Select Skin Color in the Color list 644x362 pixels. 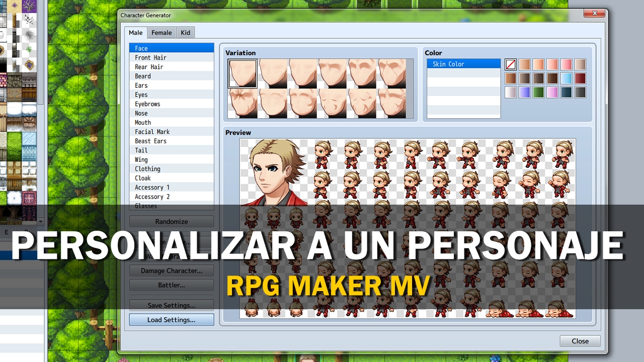click(464, 64)
